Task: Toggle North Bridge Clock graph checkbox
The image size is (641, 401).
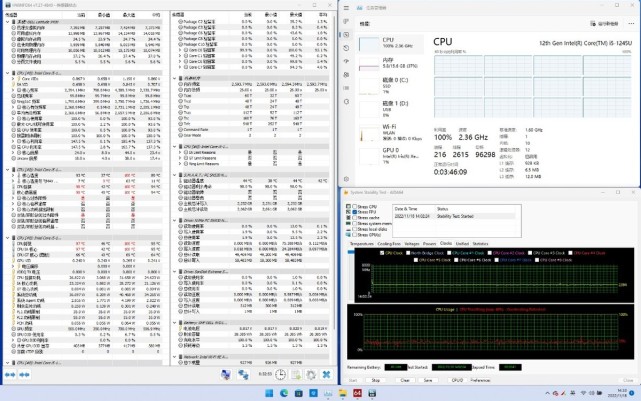Action: coord(408,253)
